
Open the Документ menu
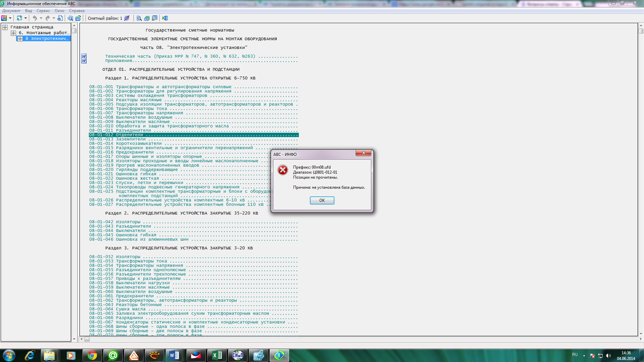pos(11,11)
